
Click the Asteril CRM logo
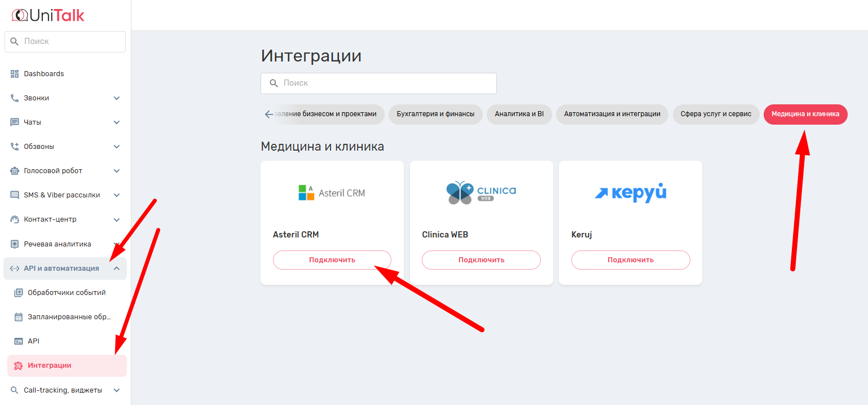pyautogui.click(x=332, y=193)
